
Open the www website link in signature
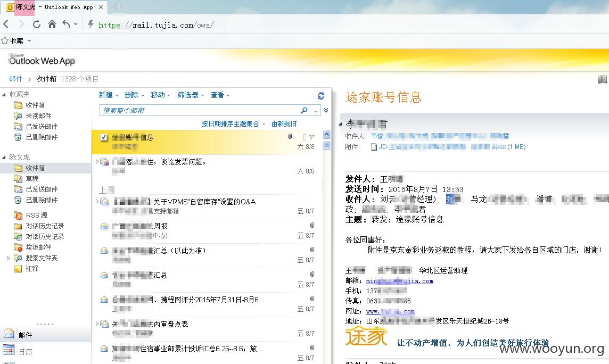coord(390,311)
